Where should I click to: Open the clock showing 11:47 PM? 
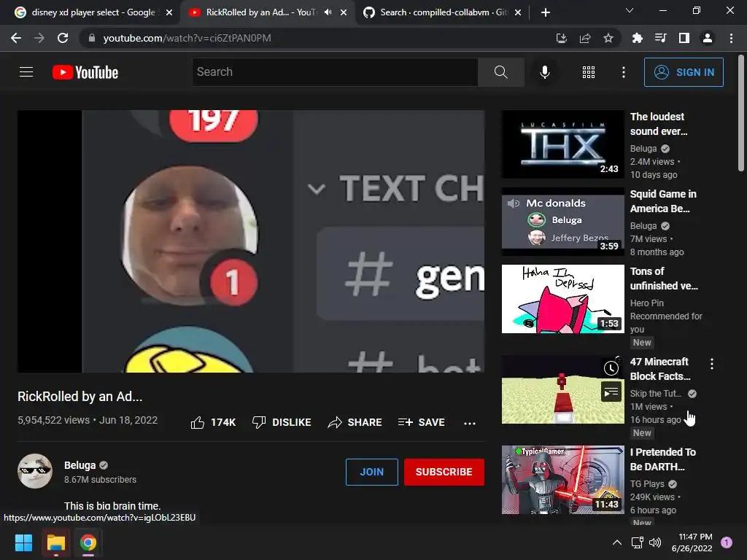pyautogui.click(x=692, y=542)
